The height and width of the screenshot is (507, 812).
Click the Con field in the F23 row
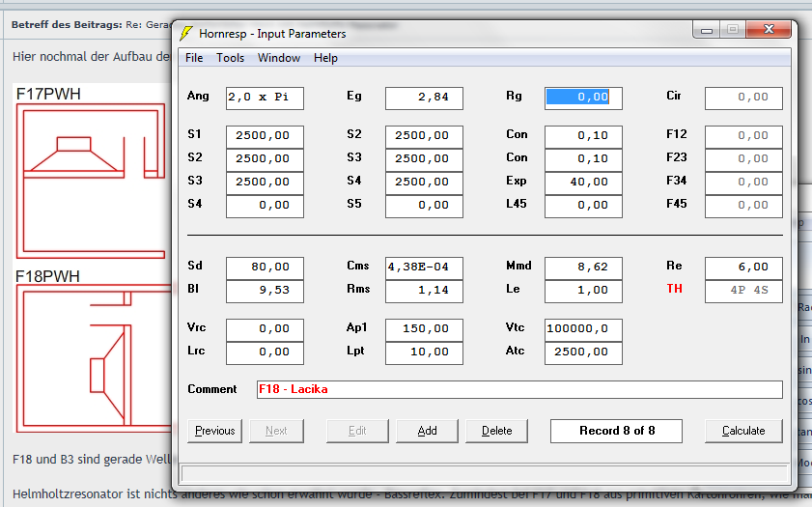point(583,159)
